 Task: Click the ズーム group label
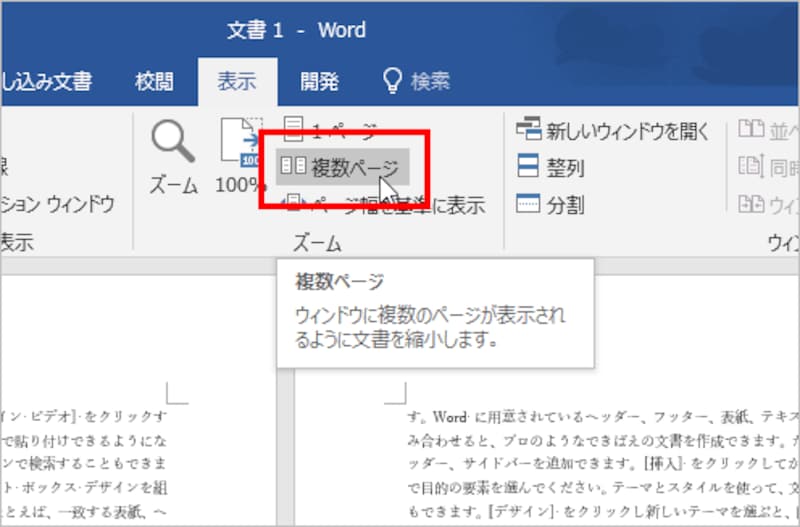[x=317, y=244]
